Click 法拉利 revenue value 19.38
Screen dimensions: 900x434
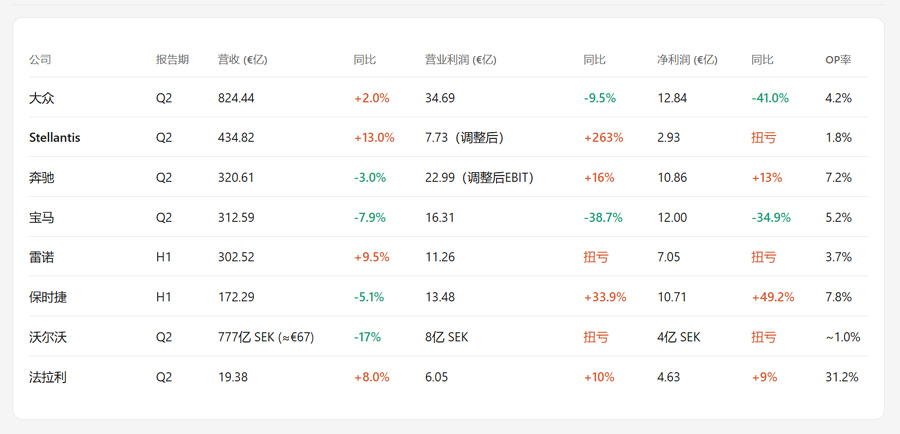point(233,377)
